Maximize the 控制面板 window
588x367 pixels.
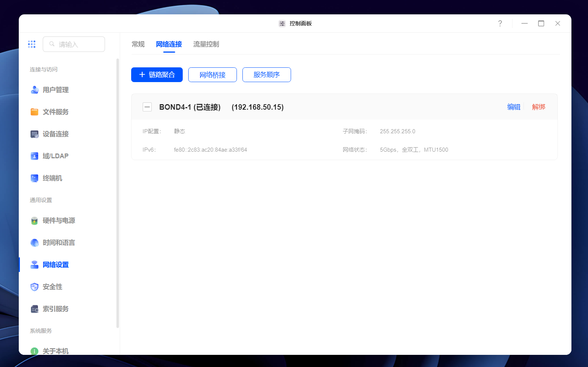click(x=541, y=24)
